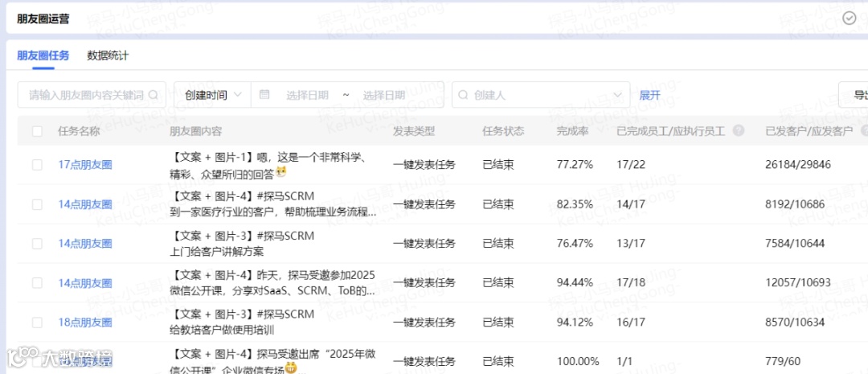The image size is (868, 374).
Task: Open the 17点朋友圈 task link
Action: [85, 165]
